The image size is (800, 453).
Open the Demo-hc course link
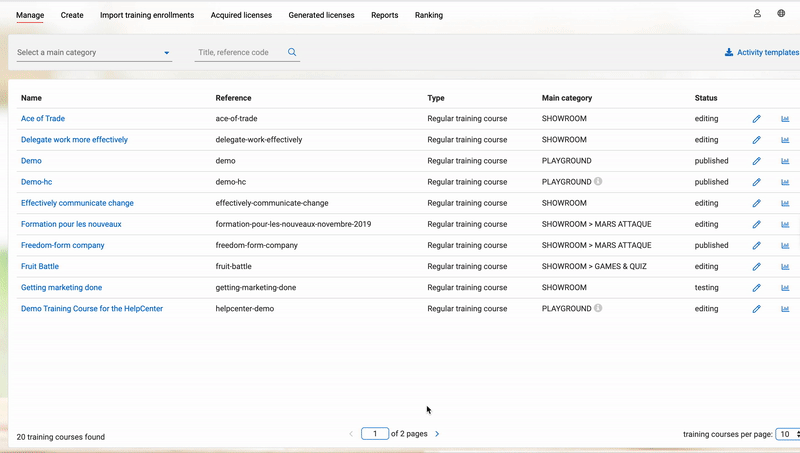click(x=36, y=182)
